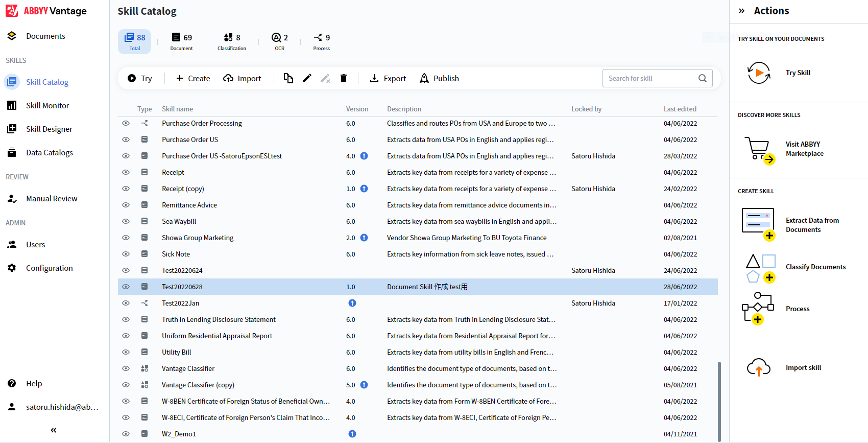
Task: Select the Total 88 skills tab
Action: [x=135, y=41]
